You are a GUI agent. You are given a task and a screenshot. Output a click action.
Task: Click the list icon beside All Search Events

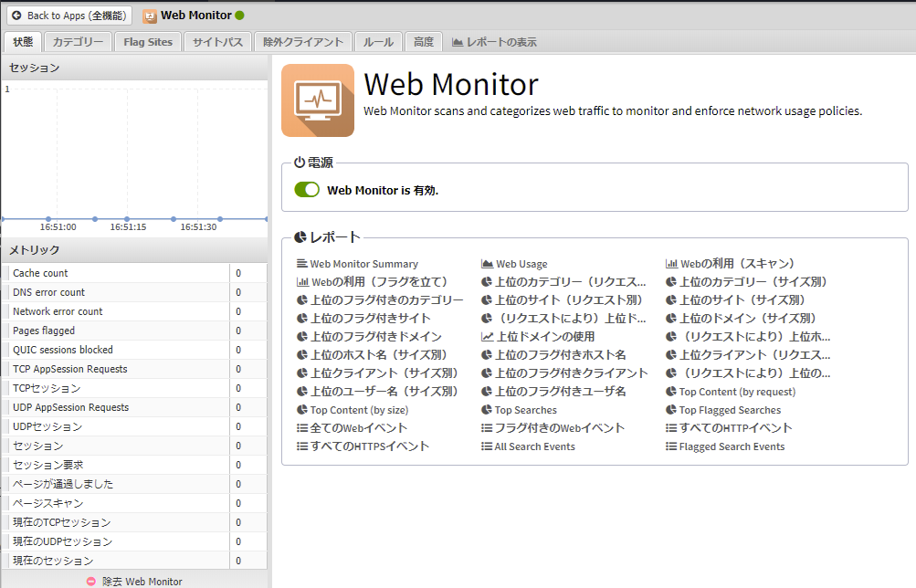(487, 446)
